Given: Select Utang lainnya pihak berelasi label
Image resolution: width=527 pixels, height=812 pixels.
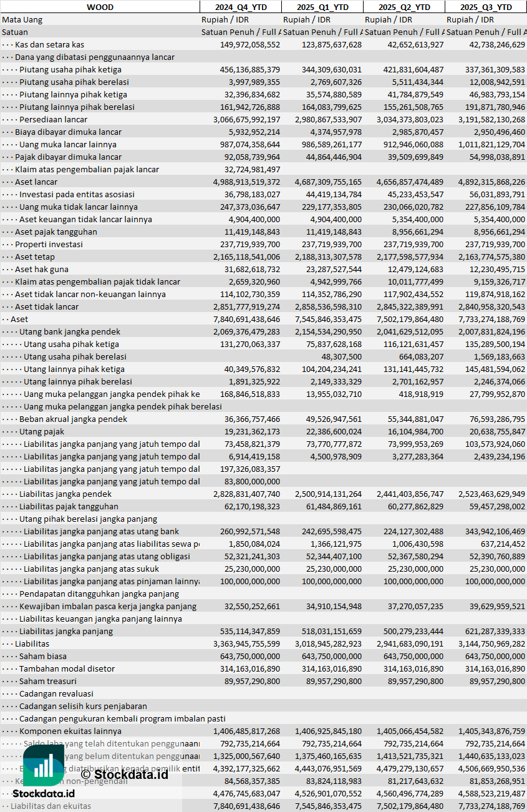Looking at the screenshot, I should coord(78,381).
